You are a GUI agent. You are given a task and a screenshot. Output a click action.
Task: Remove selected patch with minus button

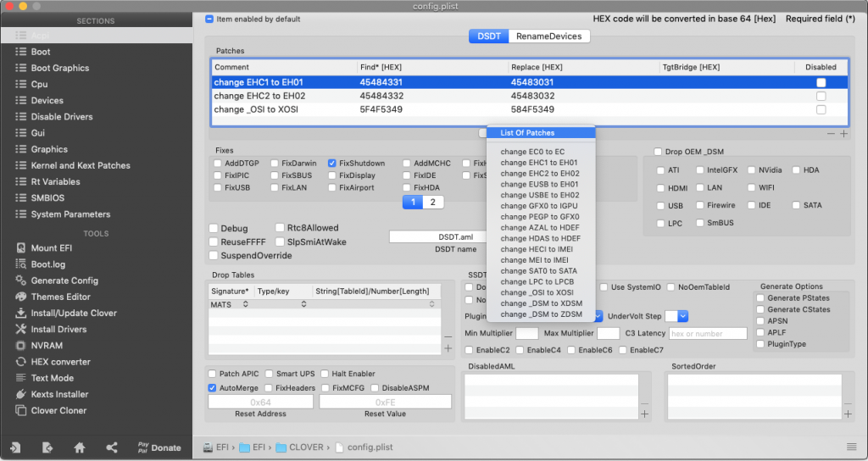tap(831, 133)
